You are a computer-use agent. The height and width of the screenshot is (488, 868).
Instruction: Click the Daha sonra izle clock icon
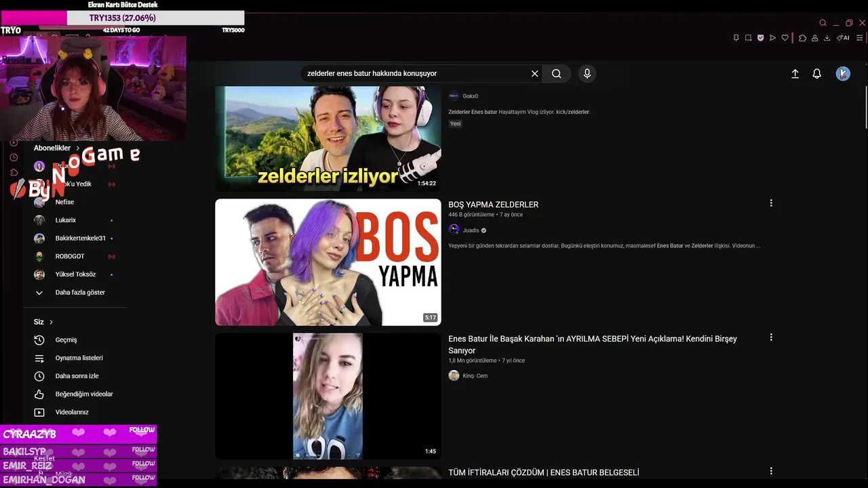pos(39,376)
